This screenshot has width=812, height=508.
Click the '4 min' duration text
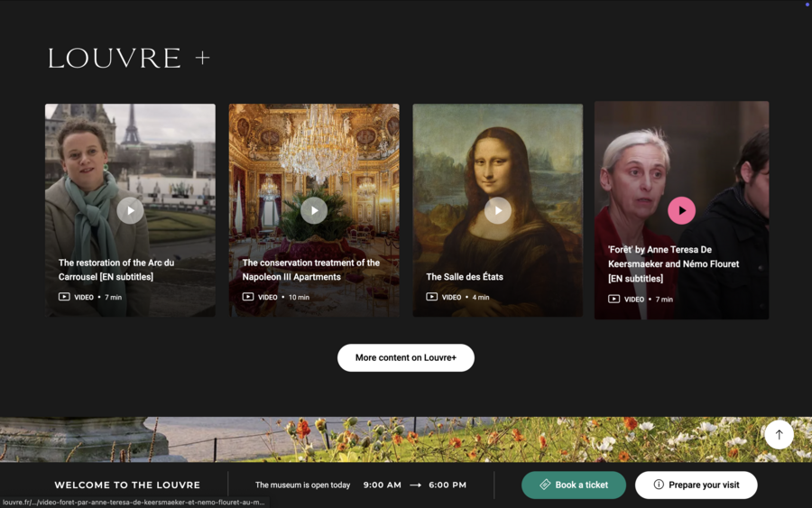(481, 297)
